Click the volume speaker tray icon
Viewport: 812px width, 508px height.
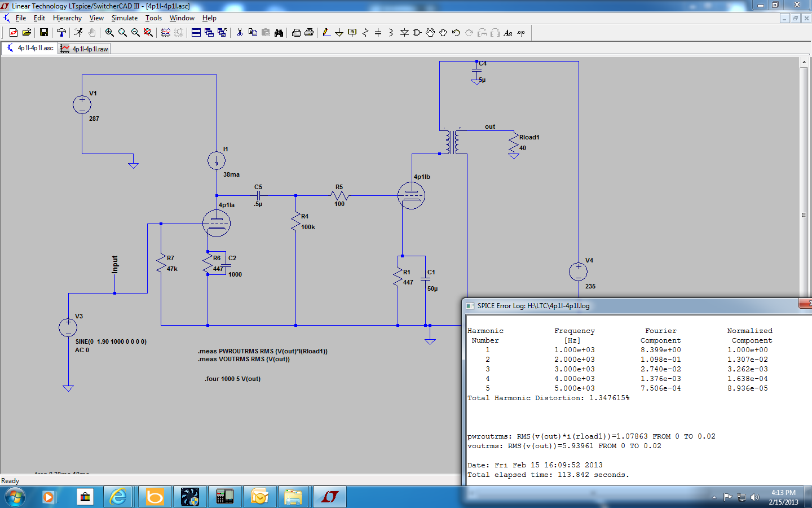click(756, 497)
